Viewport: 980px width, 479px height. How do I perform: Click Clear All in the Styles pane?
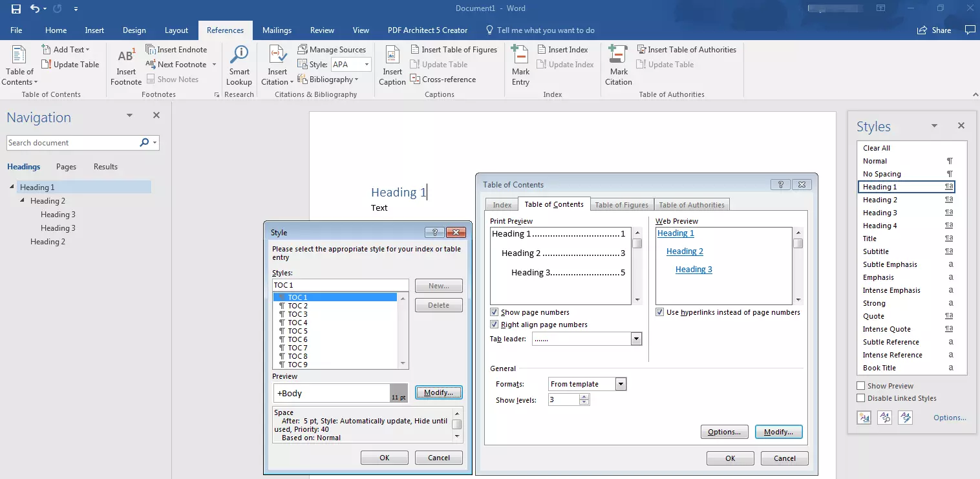(877, 148)
